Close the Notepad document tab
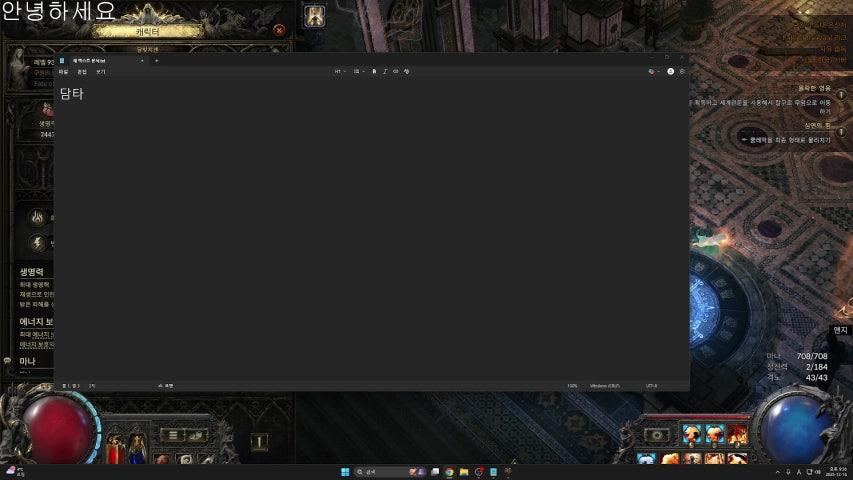Screen dimensions: 853x480 point(143,61)
